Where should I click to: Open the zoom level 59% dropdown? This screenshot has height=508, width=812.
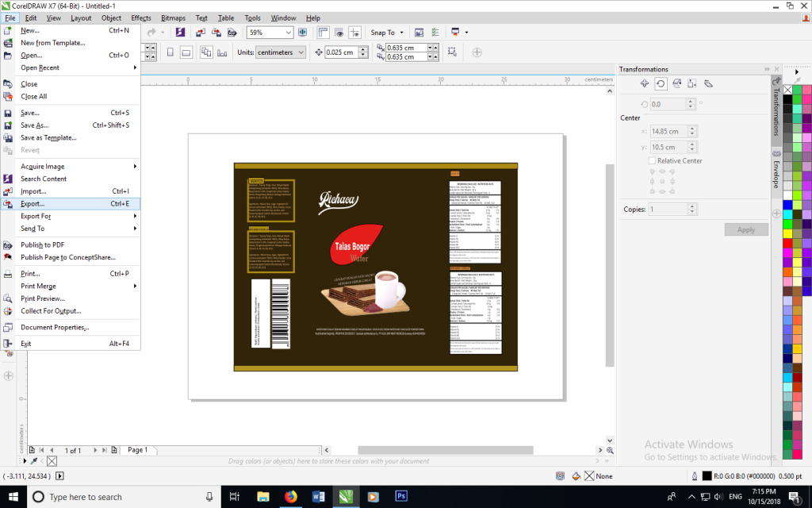[x=289, y=32]
